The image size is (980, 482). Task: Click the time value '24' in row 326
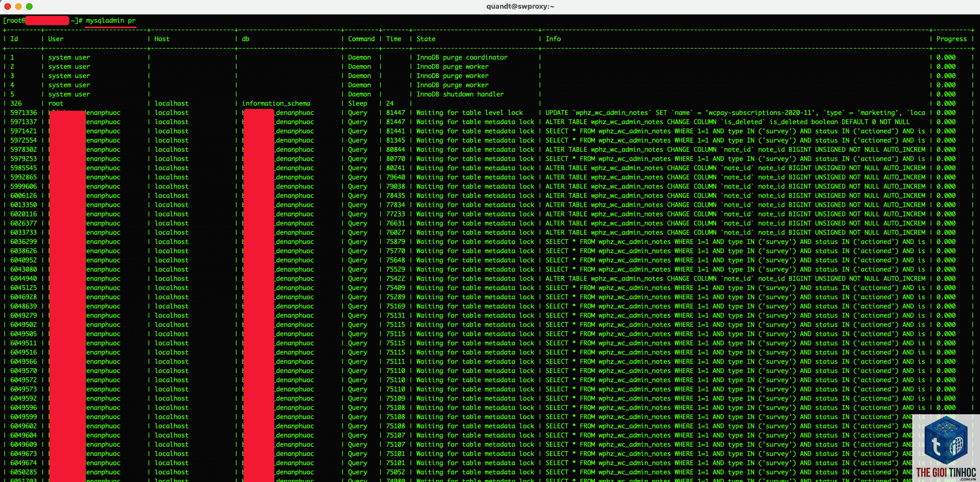[390, 104]
